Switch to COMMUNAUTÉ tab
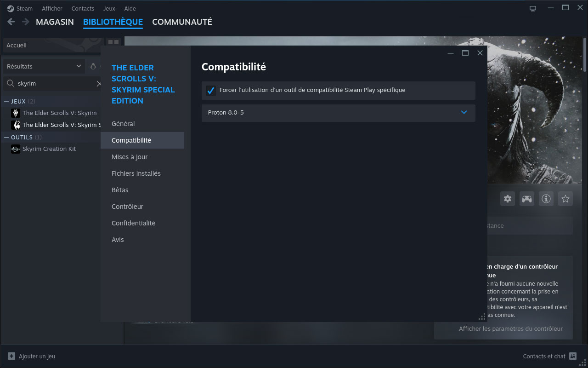Image resolution: width=588 pixels, height=368 pixels. pyautogui.click(x=182, y=22)
